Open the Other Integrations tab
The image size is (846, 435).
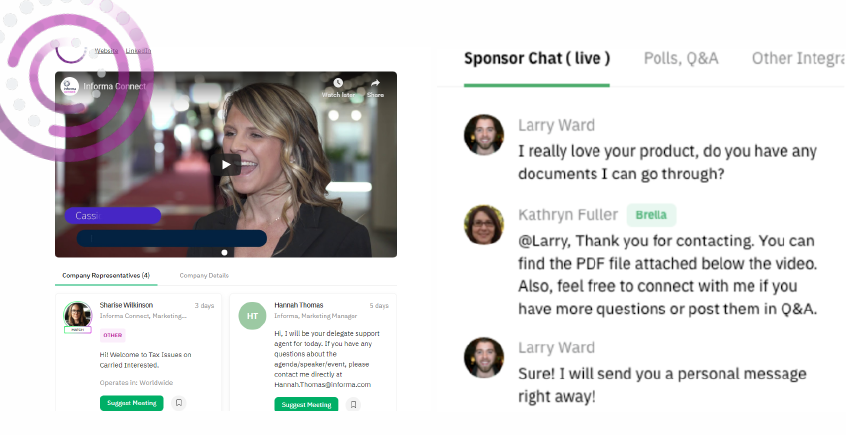point(798,58)
